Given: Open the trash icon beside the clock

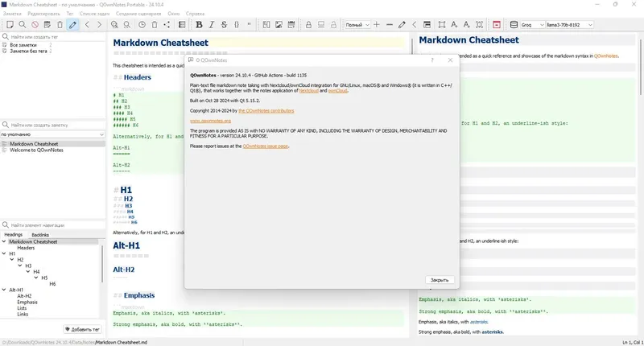Looking at the screenshot, I should pos(155,25).
